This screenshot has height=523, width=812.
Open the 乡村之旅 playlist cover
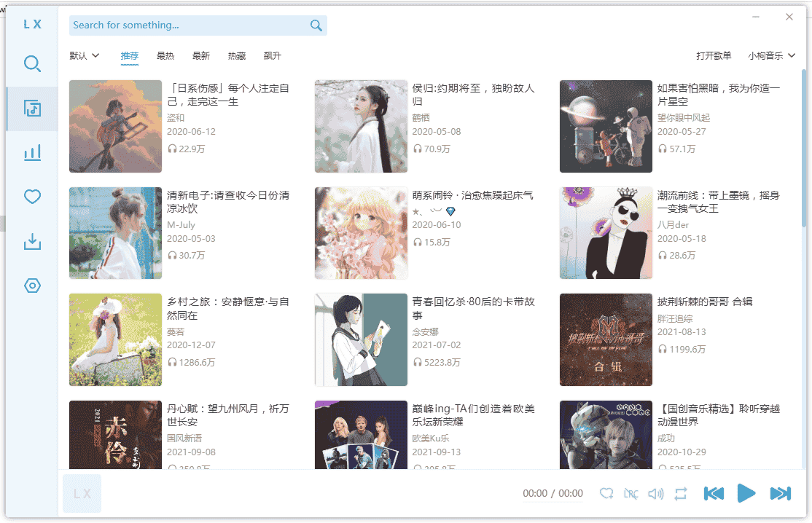(x=115, y=340)
